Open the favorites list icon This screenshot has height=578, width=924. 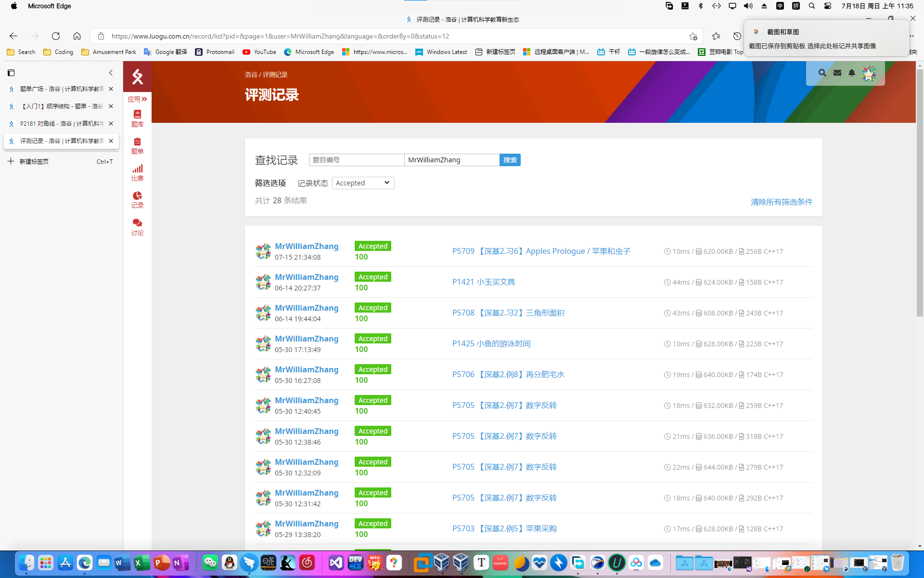tap(716, 36)
